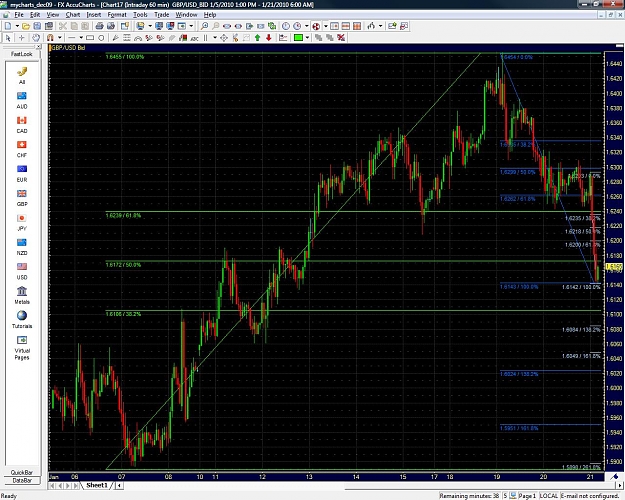The height and width of the screenshot is (500, 625).
Task: Open Virtual Pages in FastLook
Action: click(x=22, y=347)
